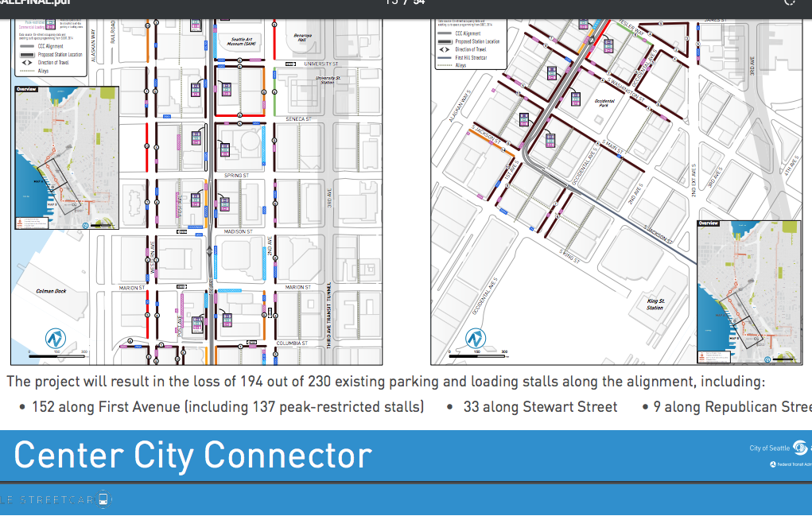The height and width of the screenshot is (516, 812).
Task: Click the streetcar icon in bottom footer
Action: tap(104, 499)
